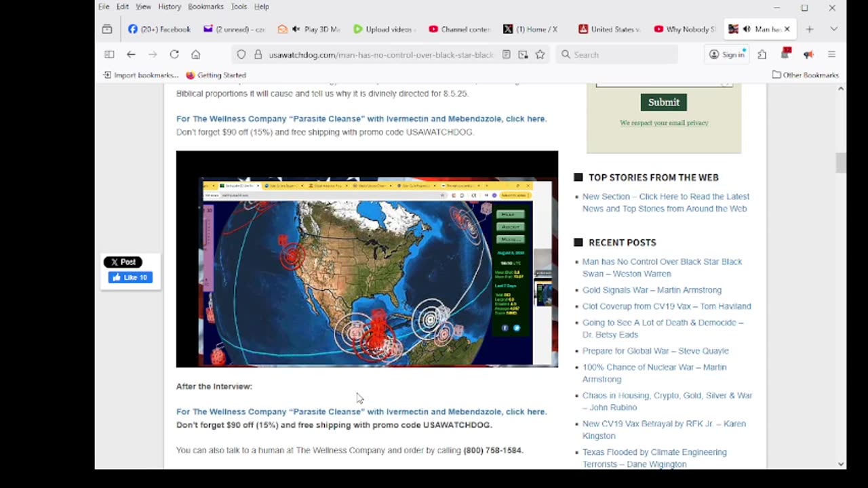Mute the active Man has tab audio

[x=747, y=29]
